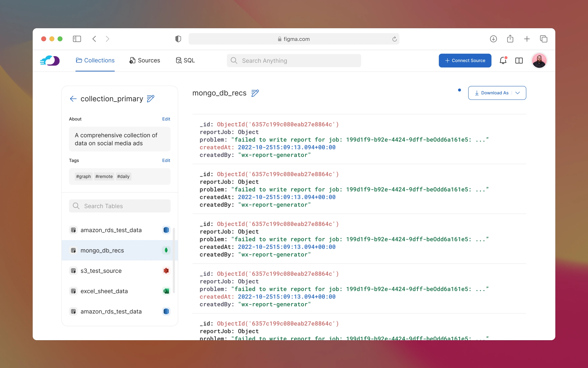Open Safari downloads
This screenshot has height=368, width=588.
click(x=493, y=39)
